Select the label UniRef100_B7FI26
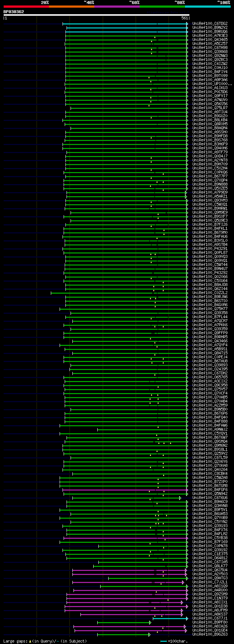The image size is (234, 644). 210,224
